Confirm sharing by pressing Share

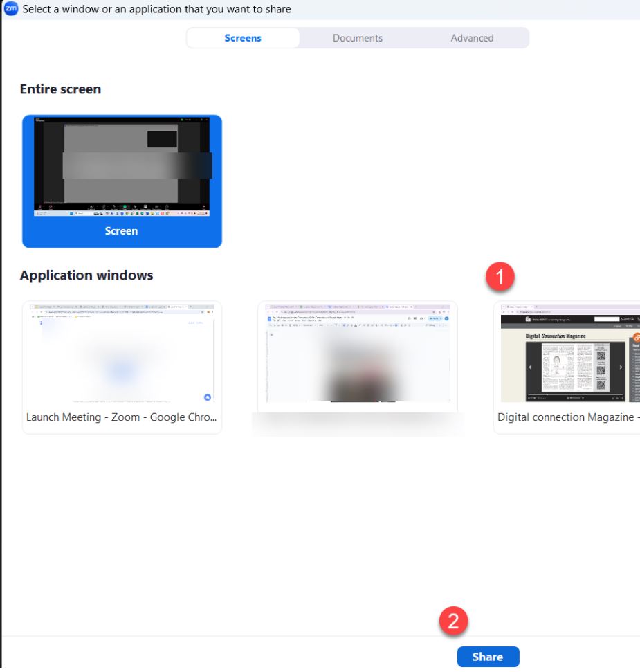click(488, 657)
